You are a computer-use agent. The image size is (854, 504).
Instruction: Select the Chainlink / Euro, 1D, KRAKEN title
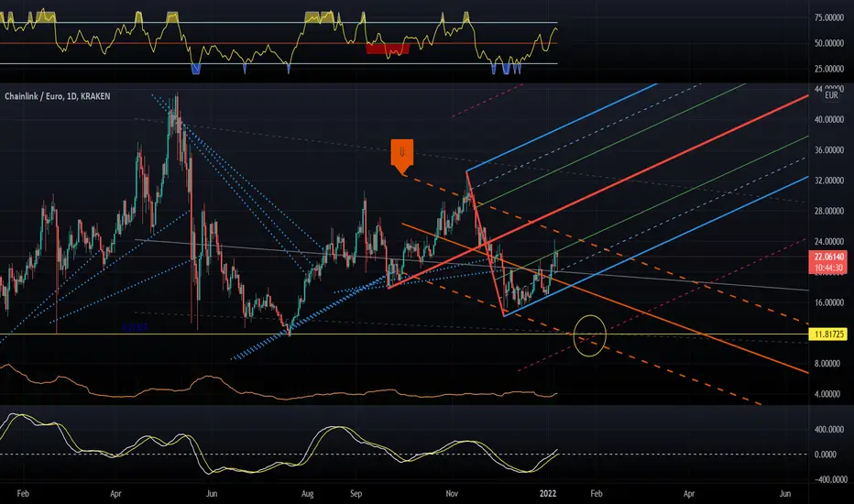tap(58, 96)
